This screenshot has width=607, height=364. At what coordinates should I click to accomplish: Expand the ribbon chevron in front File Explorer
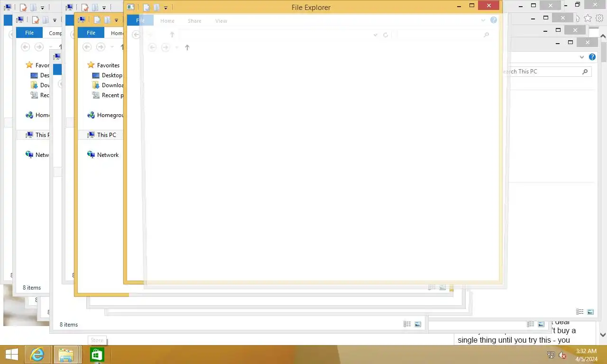tap(483, 20)
